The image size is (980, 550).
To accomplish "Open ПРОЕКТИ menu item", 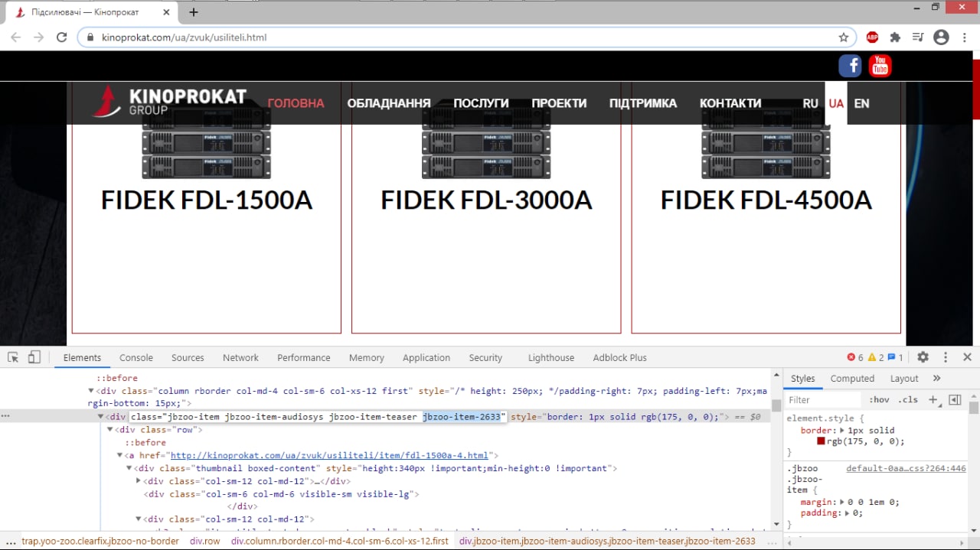I will click(559, 103).
